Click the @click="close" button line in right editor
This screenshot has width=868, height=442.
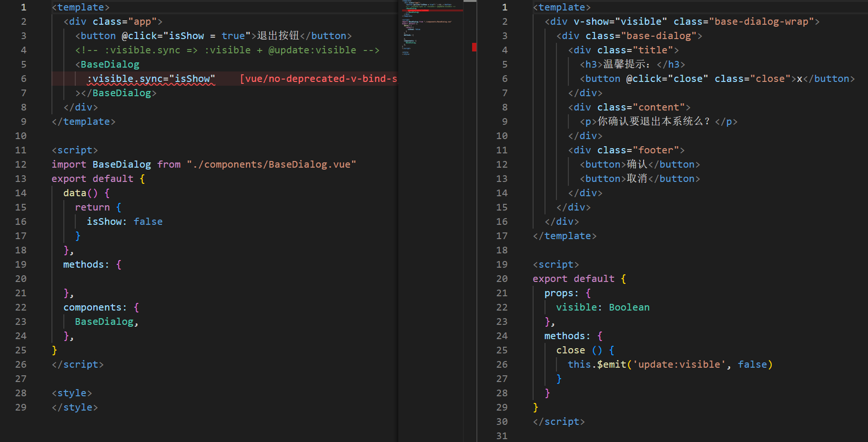tap(717, 79)
